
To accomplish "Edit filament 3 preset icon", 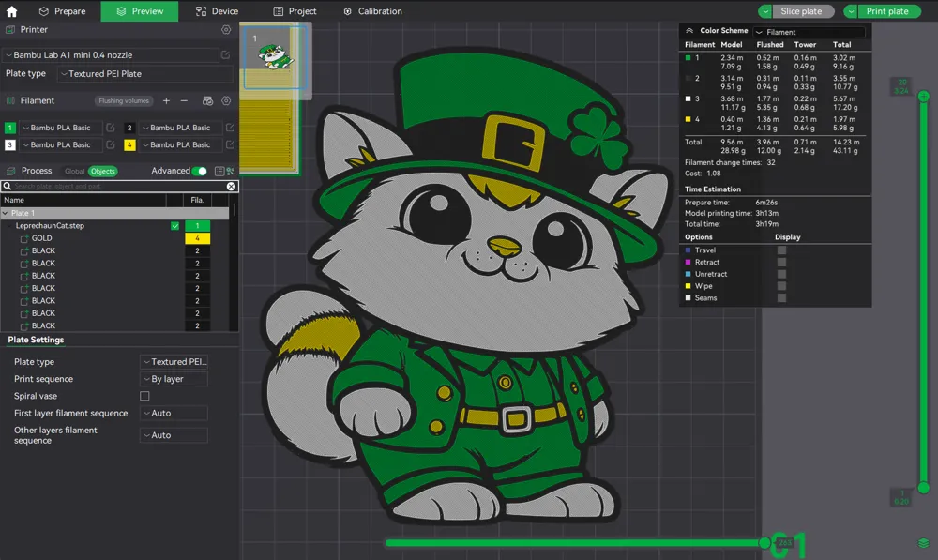I will pyautogui.click(x=111, y=144).
